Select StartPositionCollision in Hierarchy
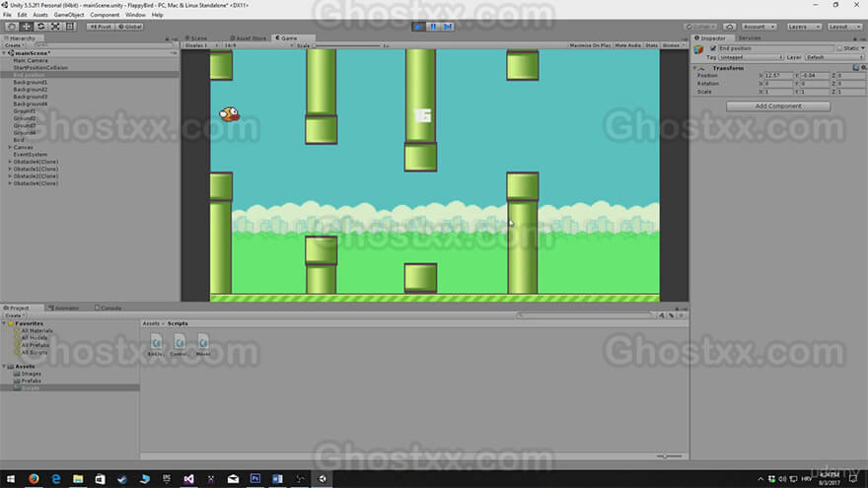The height and width of the screenshot is (488, 868). point(40,67)
